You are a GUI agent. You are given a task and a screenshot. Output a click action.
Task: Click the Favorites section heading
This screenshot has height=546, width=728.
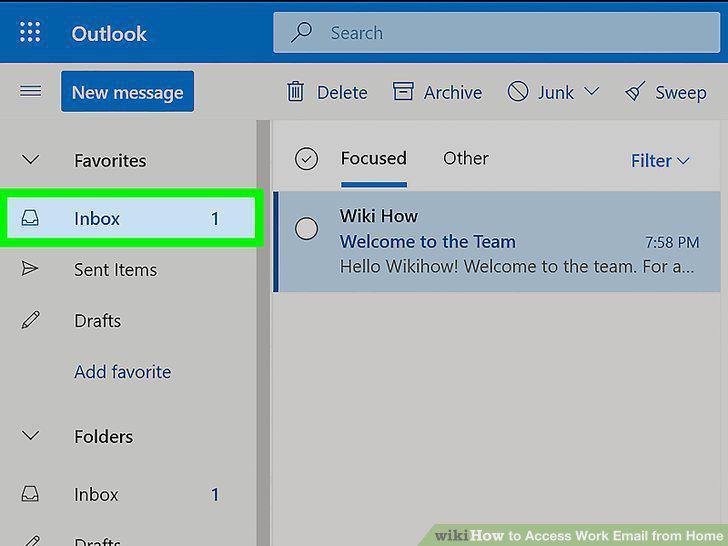pos(110,161)
